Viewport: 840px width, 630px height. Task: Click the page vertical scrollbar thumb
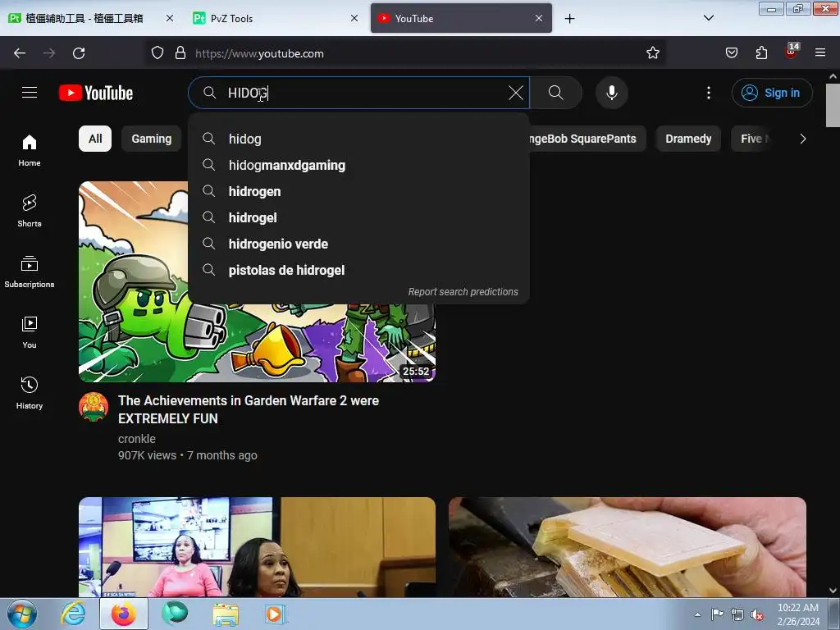coord(833,105)
